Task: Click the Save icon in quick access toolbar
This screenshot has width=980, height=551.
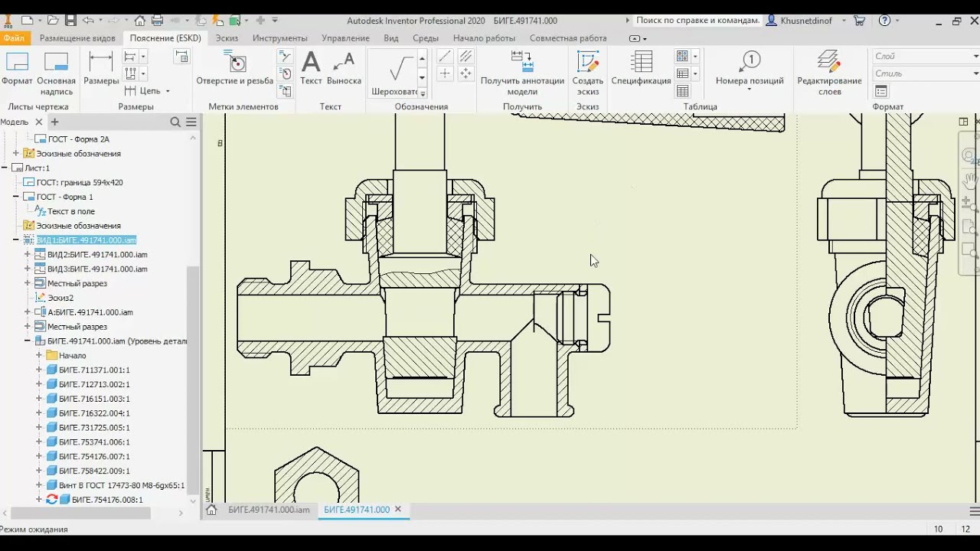Action: click(70, 21)
